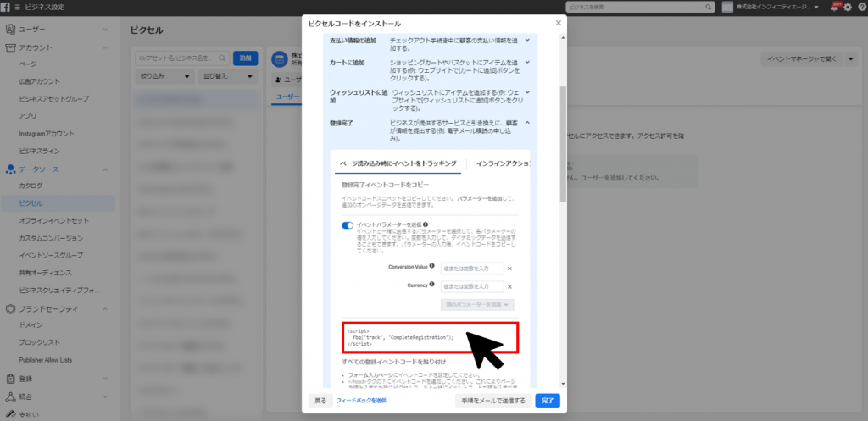Click the Currency input field
The height and width of the screenshot is (421, 868).
(472, 286)
